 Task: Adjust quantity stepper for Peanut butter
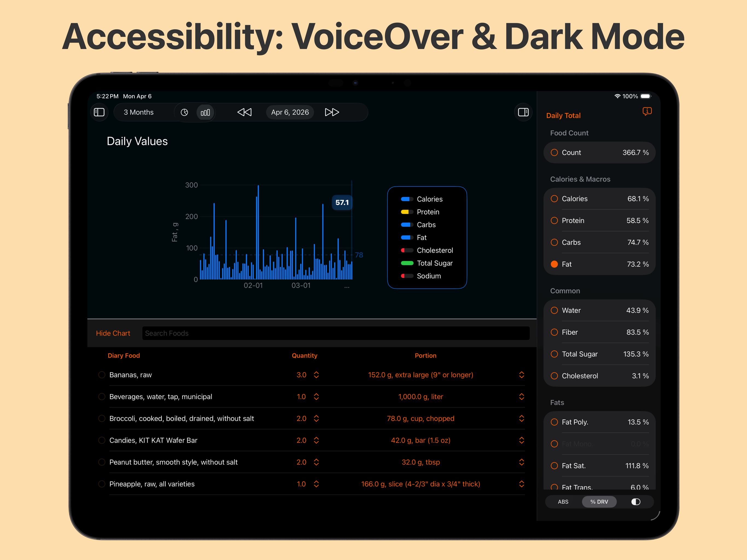point(316,462)
